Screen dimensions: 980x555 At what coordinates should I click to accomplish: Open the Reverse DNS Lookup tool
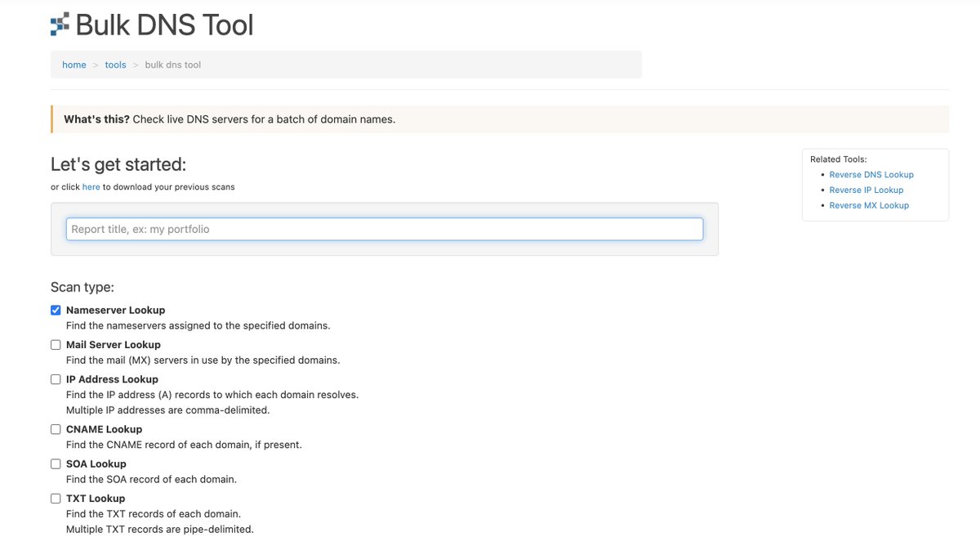click(x=871, y=175)
